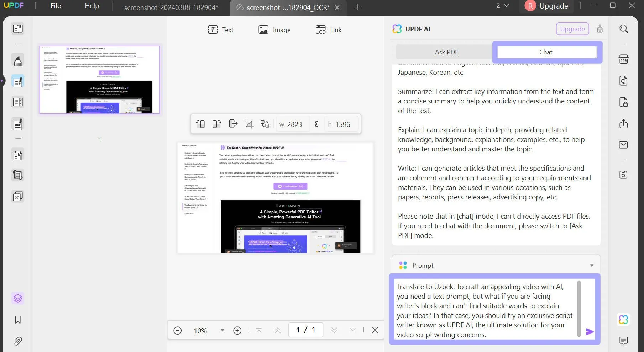The width and height of the screenshot is (644, 352).
Task: Click the image width input field
Action: [294, 124]
